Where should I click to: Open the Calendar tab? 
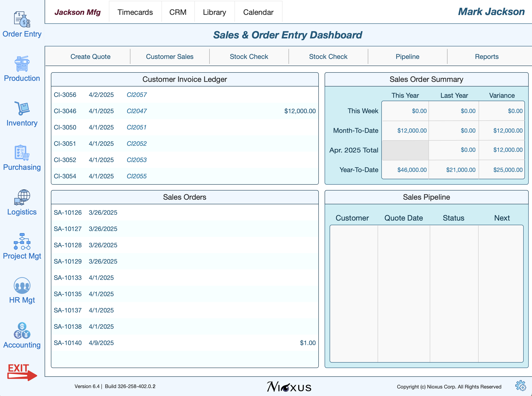click(258, 12)
